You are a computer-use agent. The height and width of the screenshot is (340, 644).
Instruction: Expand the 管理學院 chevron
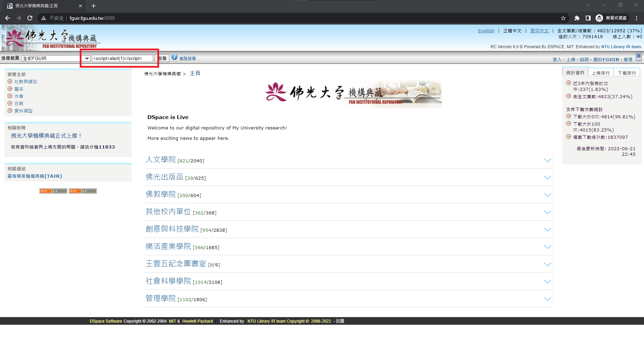click(x=548, y=299)
